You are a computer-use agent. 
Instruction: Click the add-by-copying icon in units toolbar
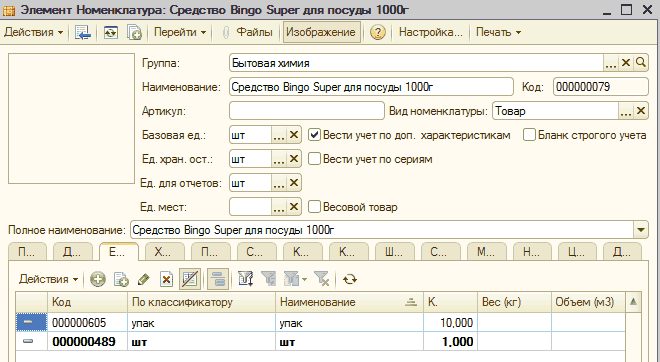tap(121, 279)
